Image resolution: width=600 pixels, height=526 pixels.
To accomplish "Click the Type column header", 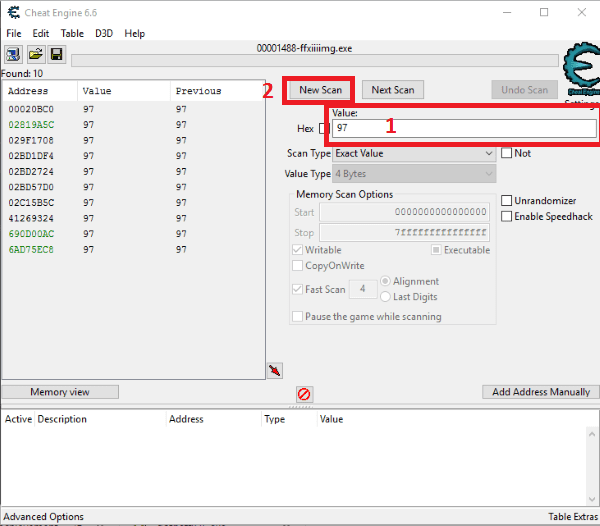I will (289, 419).
